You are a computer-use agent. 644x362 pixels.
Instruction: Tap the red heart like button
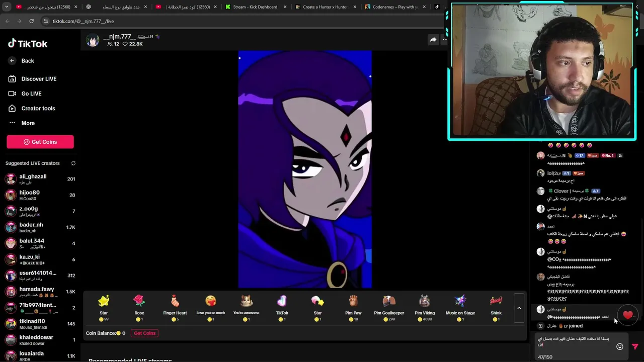[627, 315]
